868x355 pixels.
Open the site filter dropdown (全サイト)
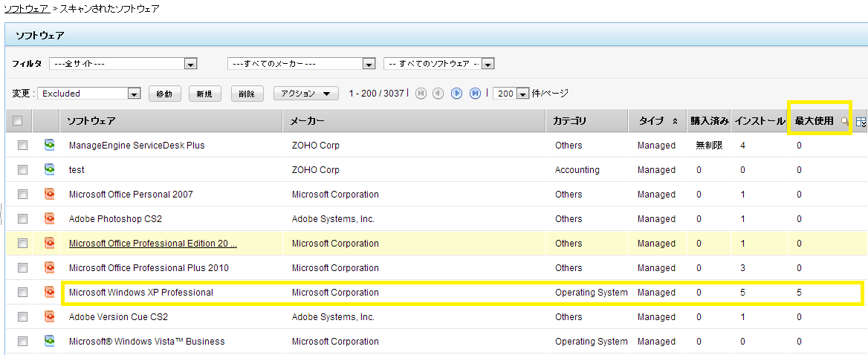(190, 64)
